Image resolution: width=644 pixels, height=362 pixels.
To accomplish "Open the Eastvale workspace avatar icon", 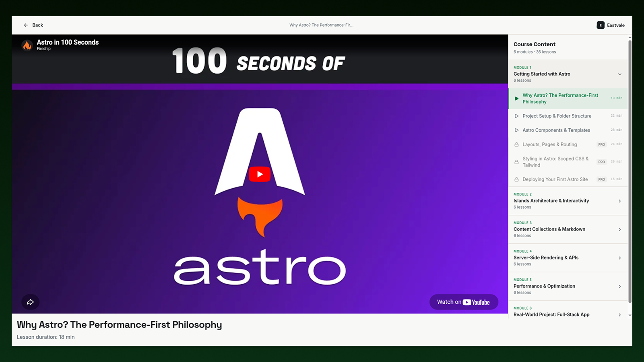I will 601,25.
